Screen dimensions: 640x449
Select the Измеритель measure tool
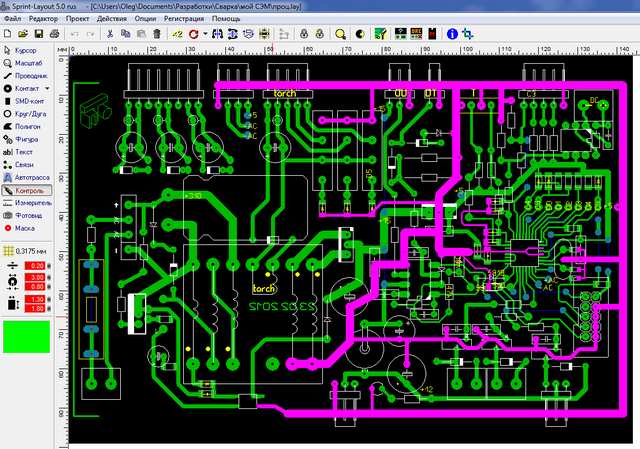click(30, 202)
